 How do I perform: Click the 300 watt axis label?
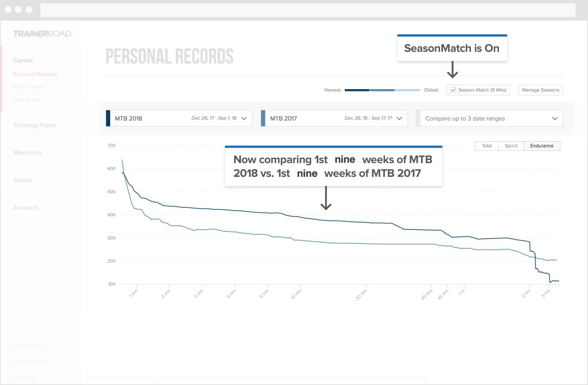[x=111, y=238]
